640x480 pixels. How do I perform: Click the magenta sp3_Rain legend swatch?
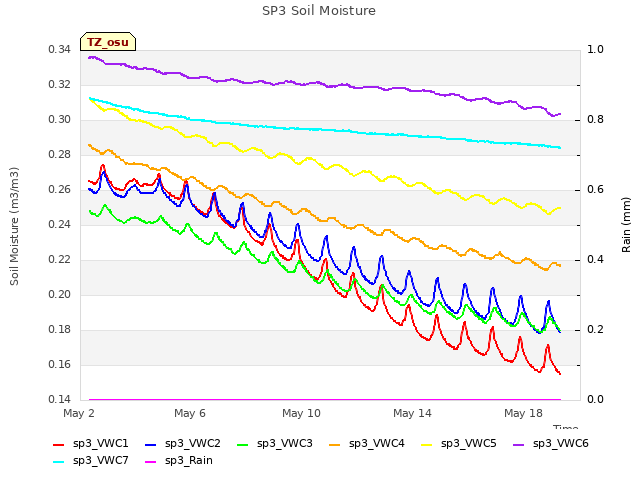(x=151, y=462)
